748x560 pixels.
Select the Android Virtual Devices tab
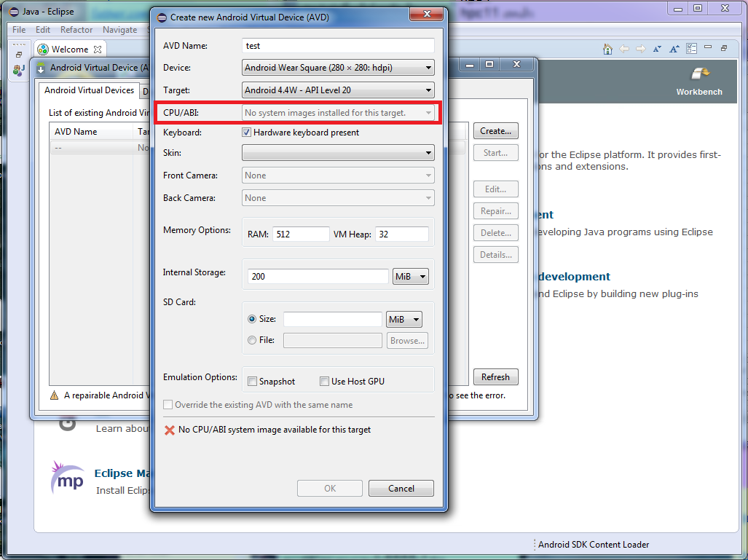[x=89, y=90]
